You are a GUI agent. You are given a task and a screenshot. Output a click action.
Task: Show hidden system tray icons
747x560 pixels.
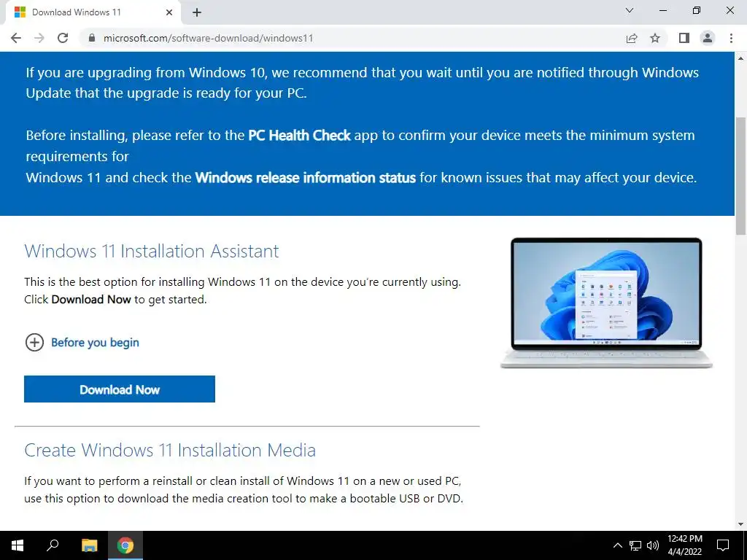617,545
